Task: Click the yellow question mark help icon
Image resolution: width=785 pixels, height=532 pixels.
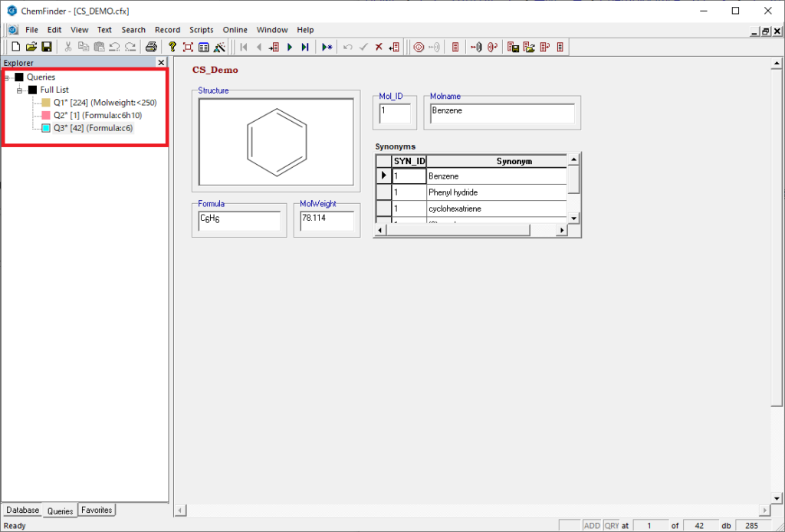Action: [x=172, y=48]
